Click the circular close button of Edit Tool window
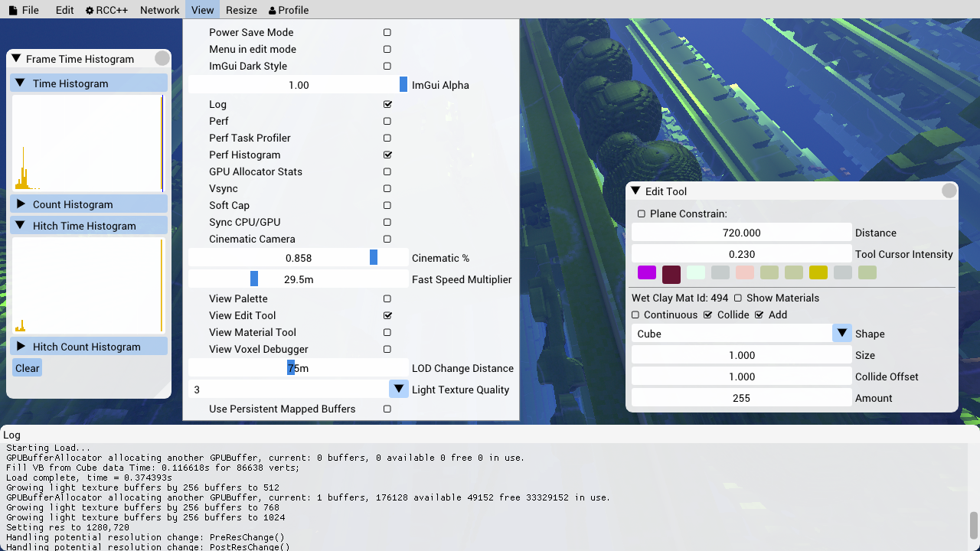Image resolution: width=980 pixels, height=551 pixels. point(949,191)
